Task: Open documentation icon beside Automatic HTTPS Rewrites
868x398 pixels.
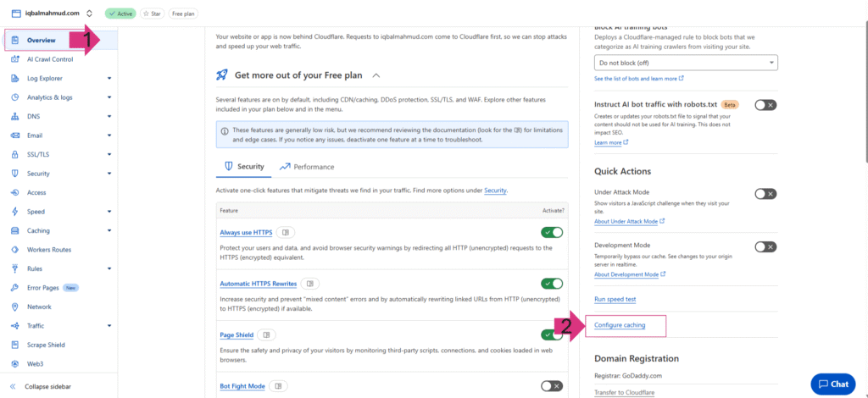Action: 310,284
